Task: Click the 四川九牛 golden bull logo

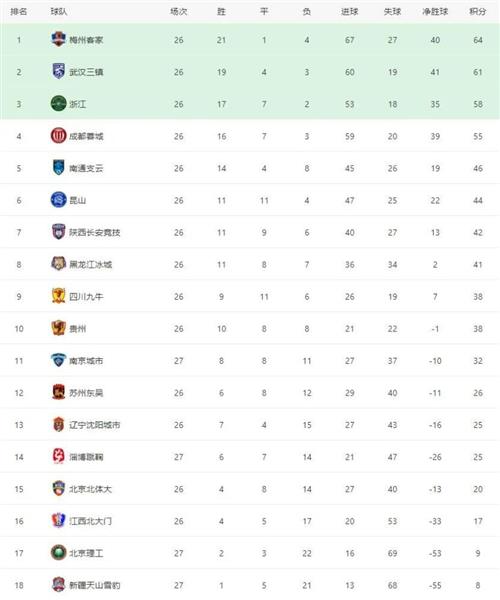Action: tap(59, 296)
